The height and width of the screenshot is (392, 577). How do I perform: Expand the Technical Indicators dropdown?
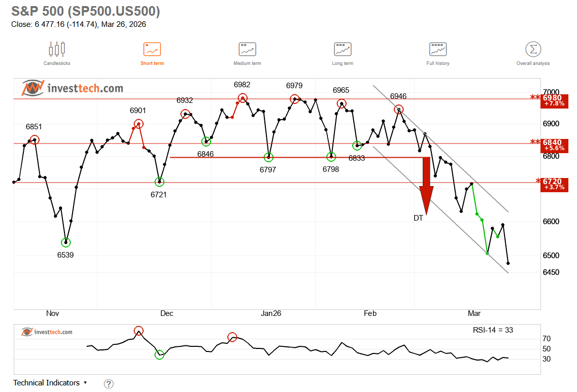(x=50, y=383)
